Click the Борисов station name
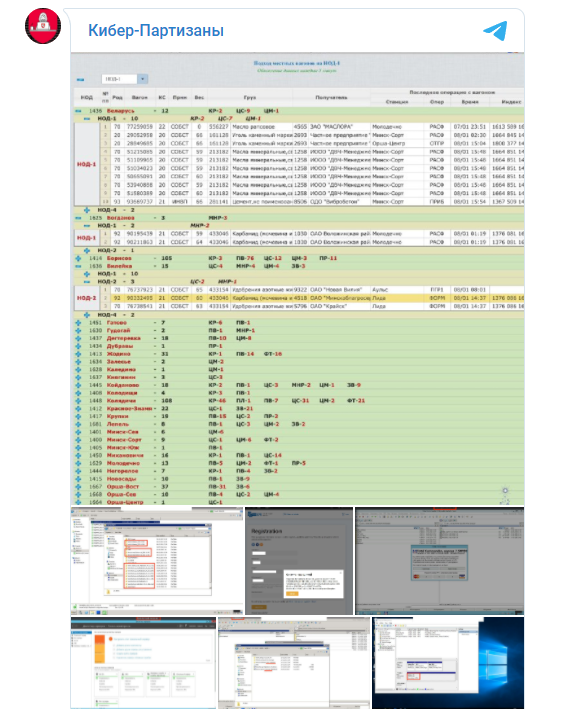 119,258
